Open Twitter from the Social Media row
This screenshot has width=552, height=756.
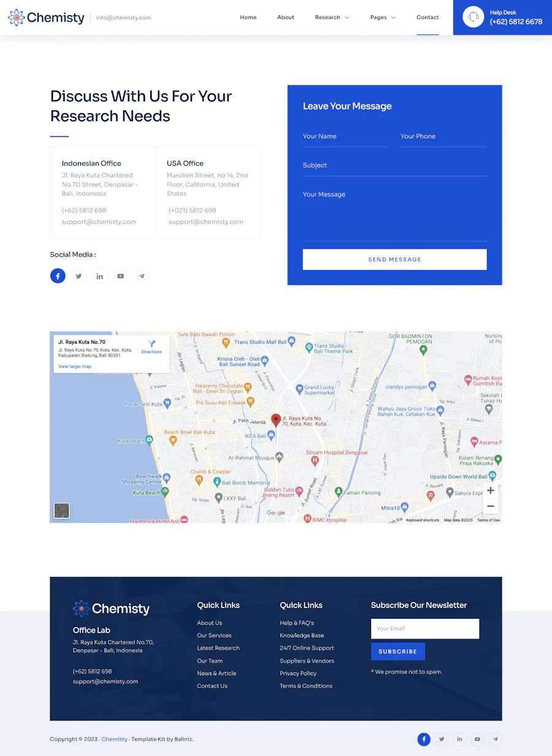click(x=79, y=276)
